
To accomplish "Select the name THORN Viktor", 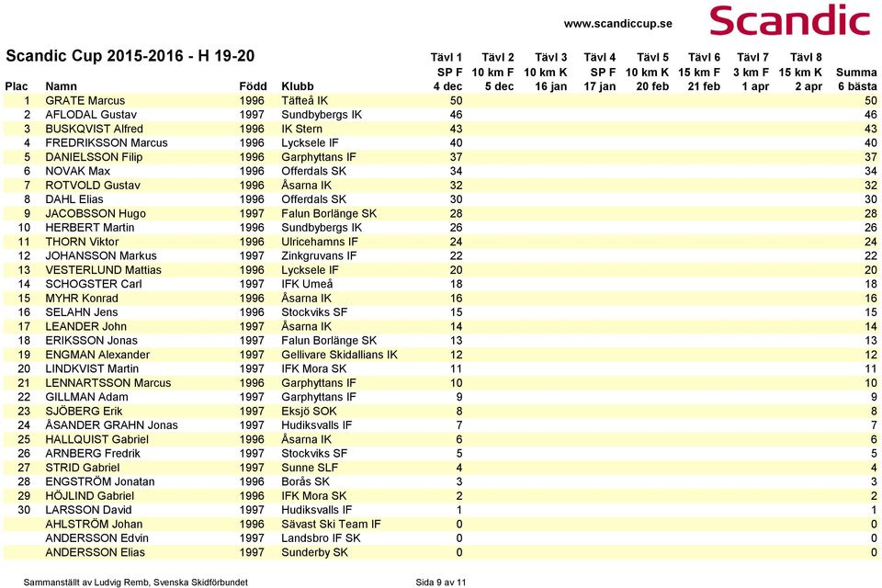I will coord(82,242).
